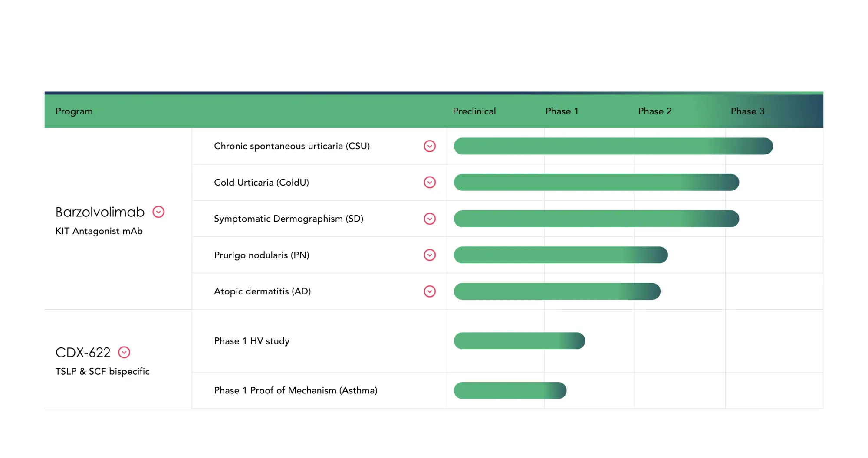Expand the CDX-622 program details
868x458 pixels.
pyautogui.click(x=124, y=352)
